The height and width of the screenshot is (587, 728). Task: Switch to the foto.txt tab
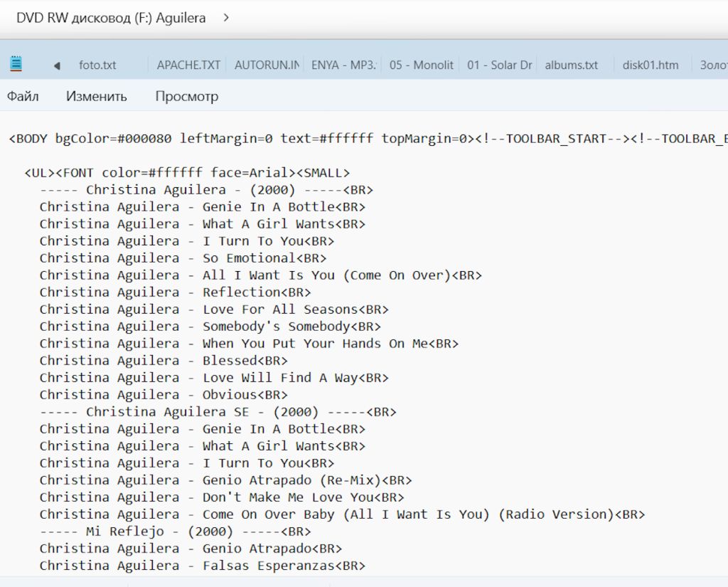coord(97,65)
